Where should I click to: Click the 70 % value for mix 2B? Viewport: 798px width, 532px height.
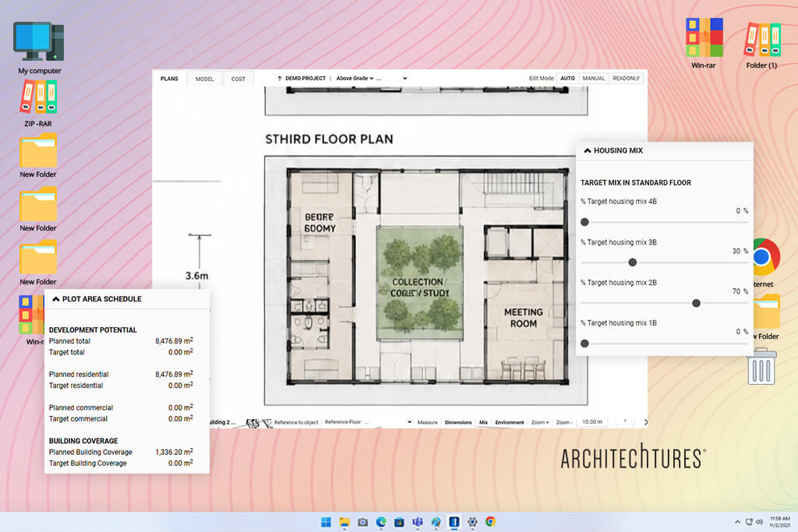pyautogui.click(x=740, y=291)
